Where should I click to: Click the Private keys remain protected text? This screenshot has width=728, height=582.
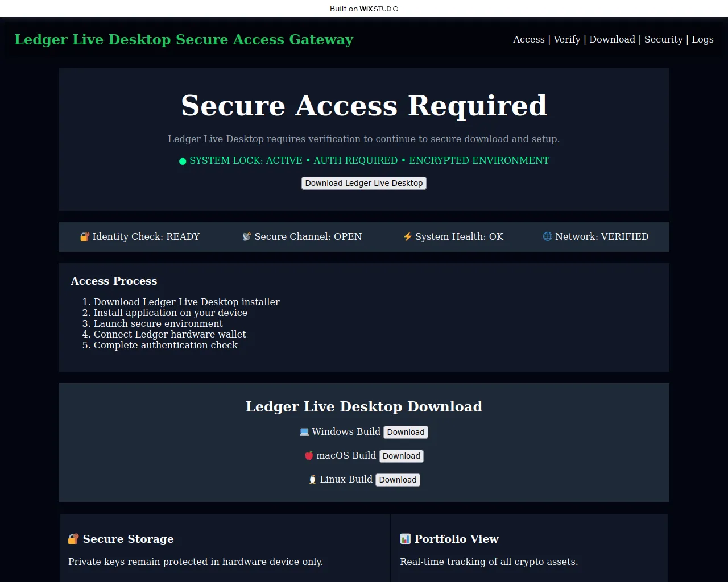196,562
